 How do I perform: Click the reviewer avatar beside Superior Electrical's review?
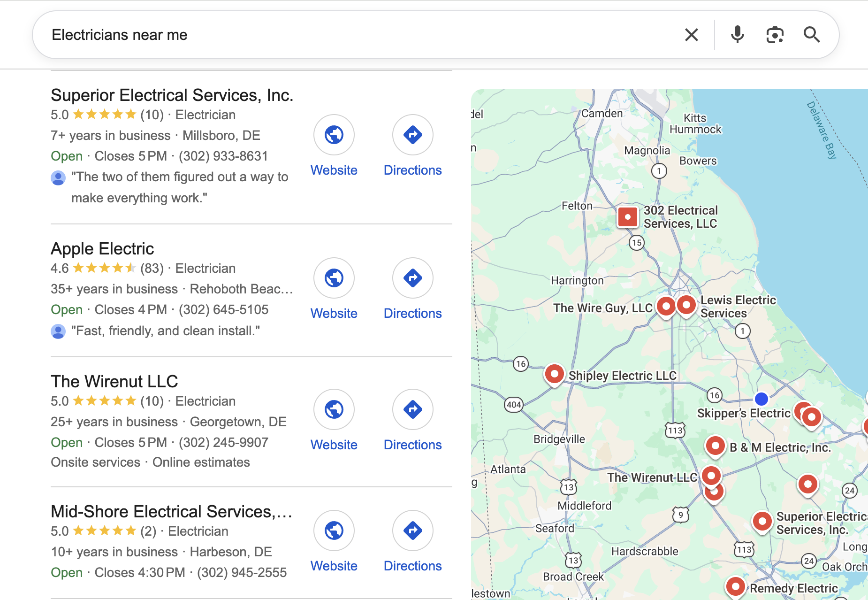(x=58, y=178)
